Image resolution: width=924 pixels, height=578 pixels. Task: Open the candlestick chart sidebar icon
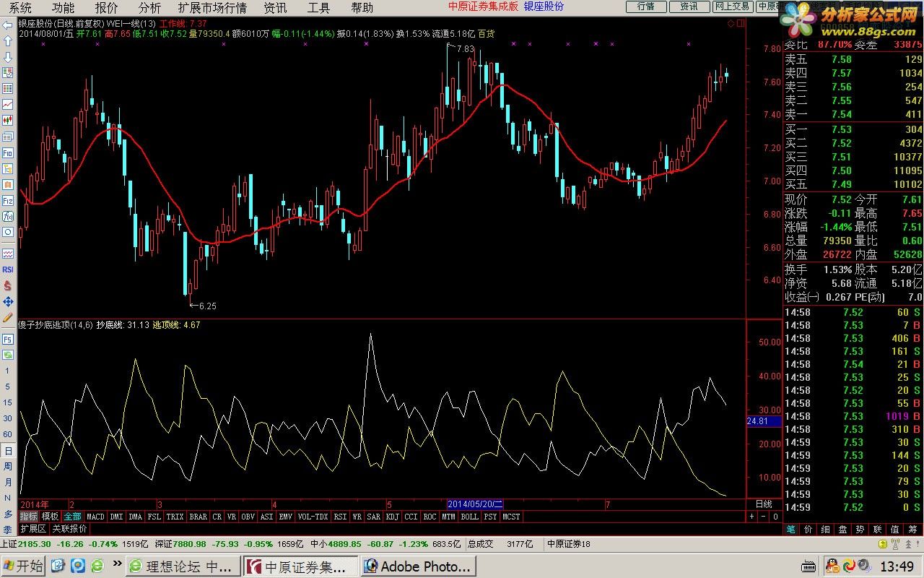(x=8, y=121)
